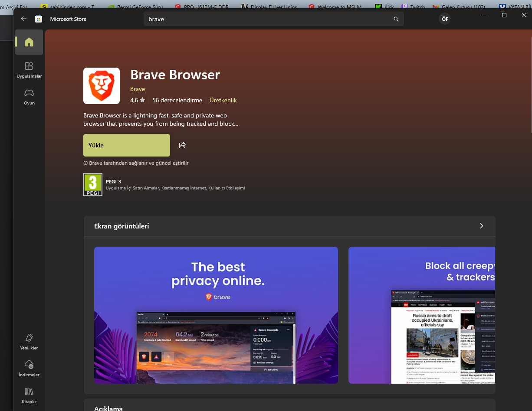This screenshot has width=532, height=411.
Task: Open Yenilikler in the sidebar
Action: 29,342
